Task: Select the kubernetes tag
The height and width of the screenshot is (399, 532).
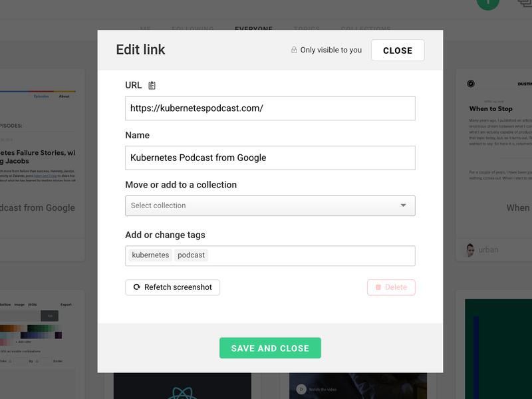Action: point(150,255)
